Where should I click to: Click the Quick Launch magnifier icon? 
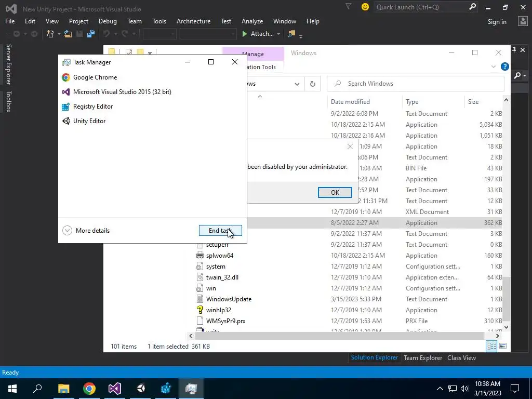click(472, 6)
